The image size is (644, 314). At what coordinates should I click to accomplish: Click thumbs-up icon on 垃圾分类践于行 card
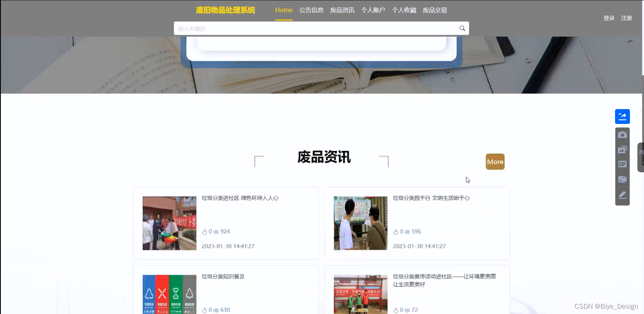point(395,232)
